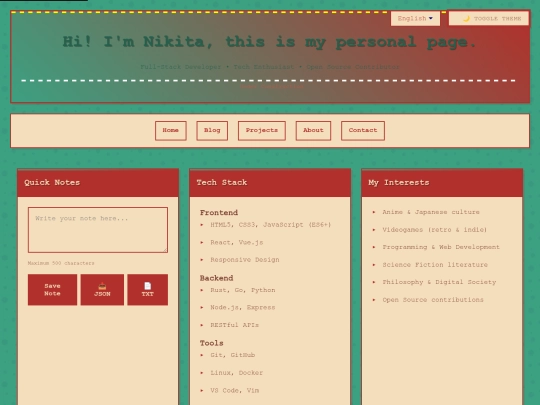
Task: Click 'HTML5, CSS3, JavaScript (ES6+)' list item
Action: [x=271, y=225]
